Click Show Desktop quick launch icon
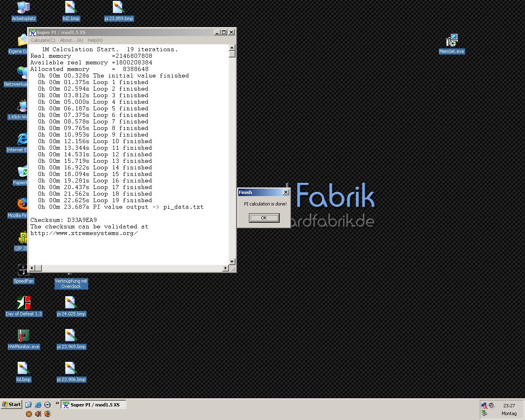525x420 pixels. click(28, 404)
